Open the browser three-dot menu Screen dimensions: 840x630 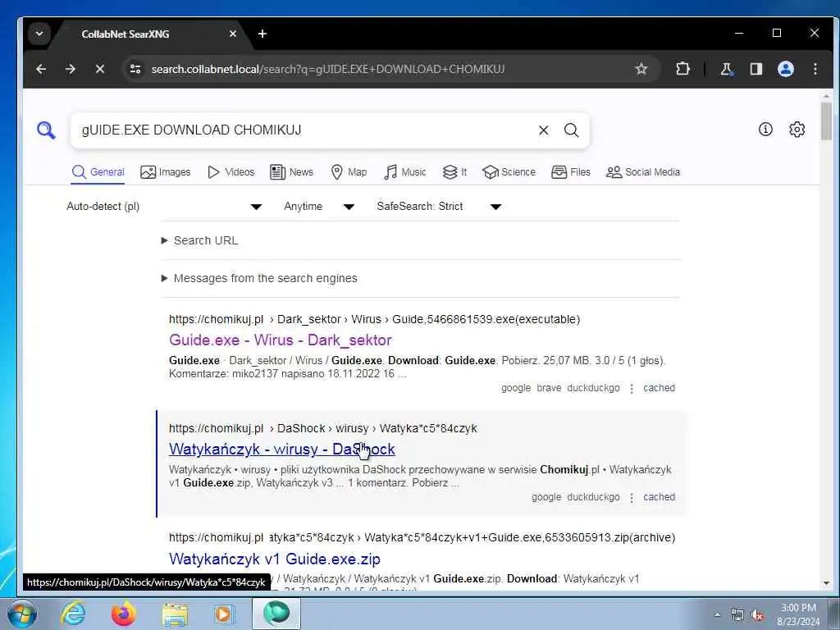[815, 69]
